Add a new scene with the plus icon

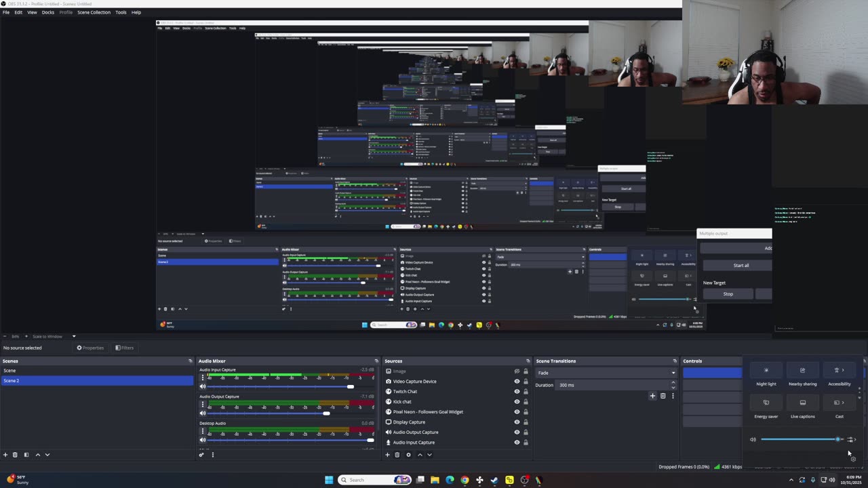click(x=5, y=455)
